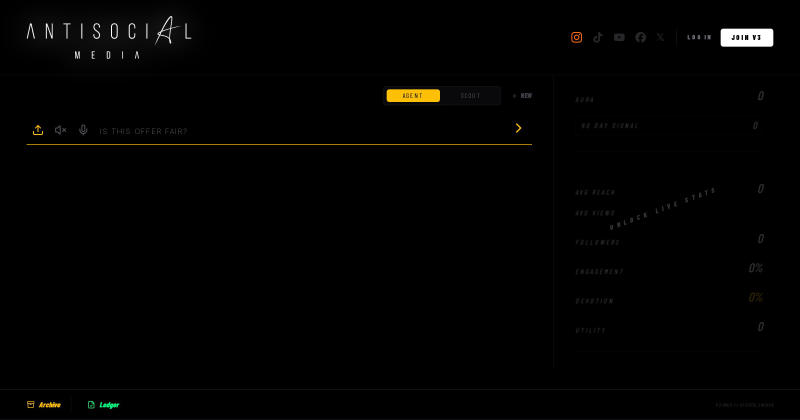
Task: Open the TikTok icon in the header
Action: click(598, 37)
